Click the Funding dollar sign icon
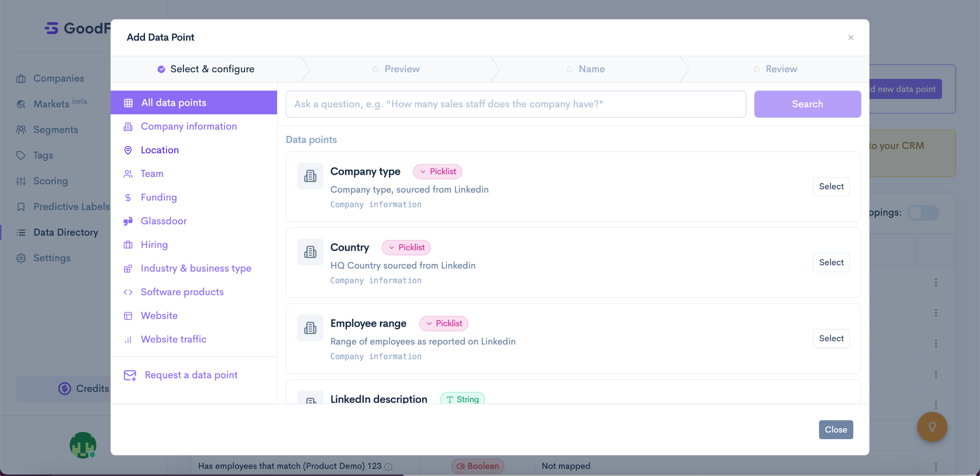The image size is (980, 476). click(128, 198)
